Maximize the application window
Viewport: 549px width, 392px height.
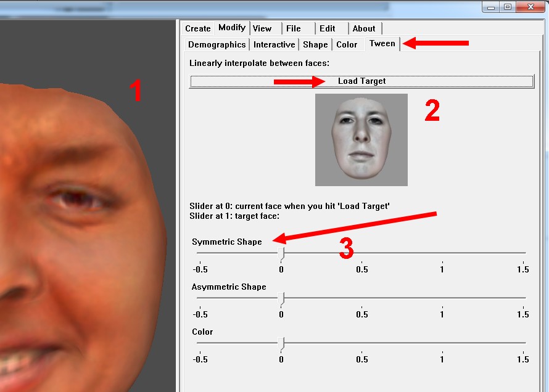508,7
